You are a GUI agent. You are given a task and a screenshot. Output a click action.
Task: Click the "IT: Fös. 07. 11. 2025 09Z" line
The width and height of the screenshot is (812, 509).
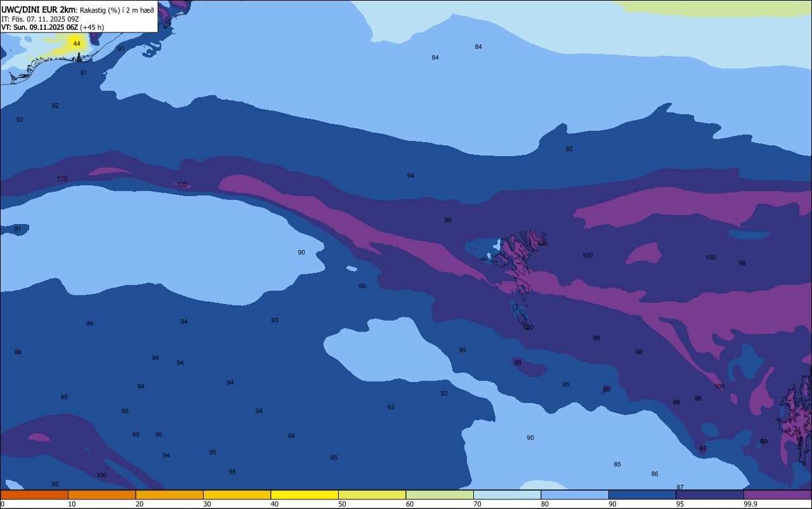coord(40,19)
